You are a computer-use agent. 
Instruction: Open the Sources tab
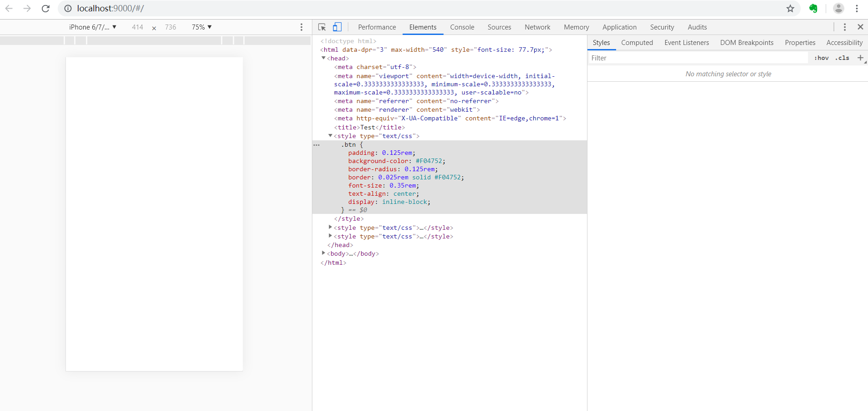(499, 27)
